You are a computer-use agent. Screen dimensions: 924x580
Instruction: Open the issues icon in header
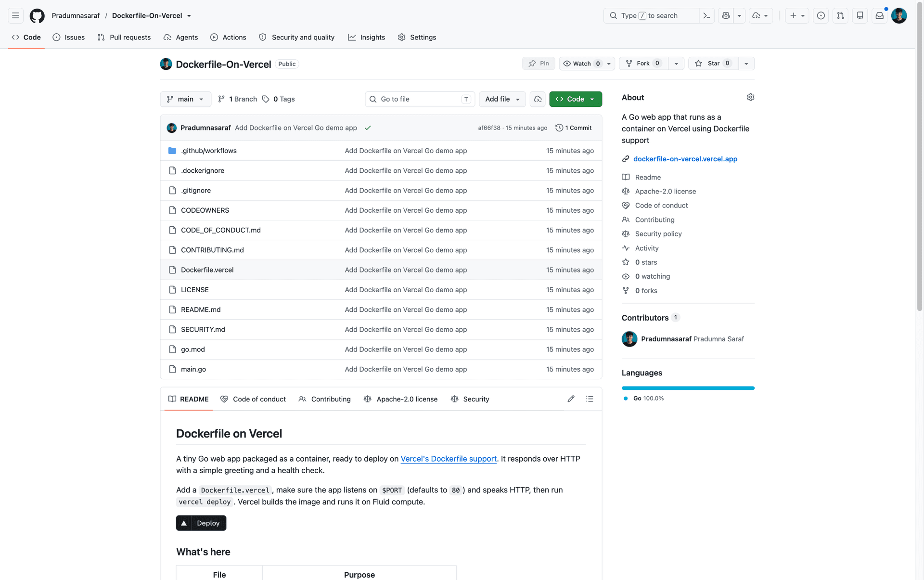pos(821,15)
